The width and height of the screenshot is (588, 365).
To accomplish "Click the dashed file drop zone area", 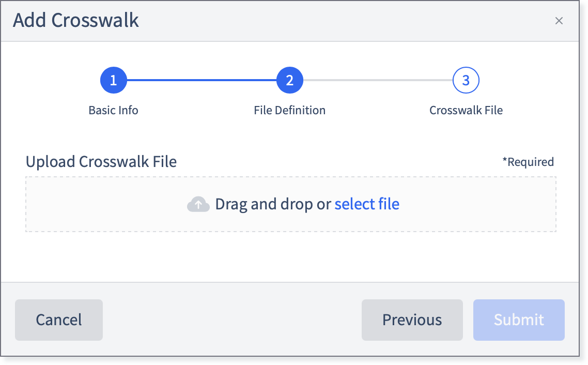I will click(x=290, y=204).
